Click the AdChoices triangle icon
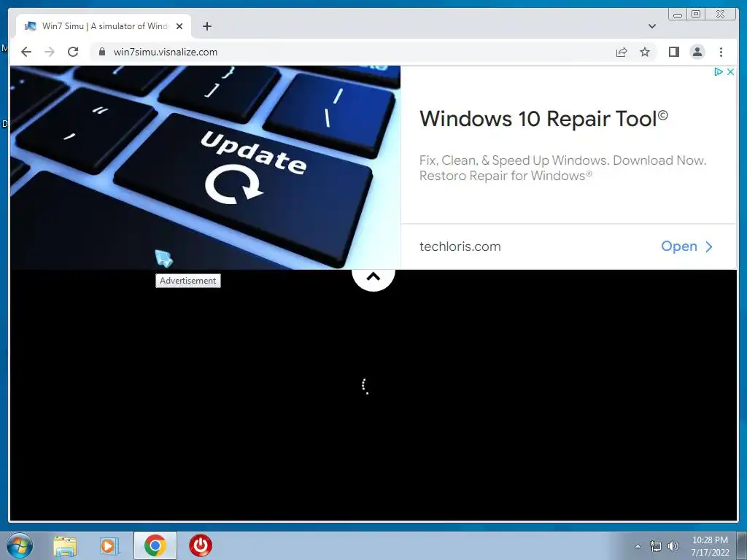747x560 pixels. coord(718,72)
